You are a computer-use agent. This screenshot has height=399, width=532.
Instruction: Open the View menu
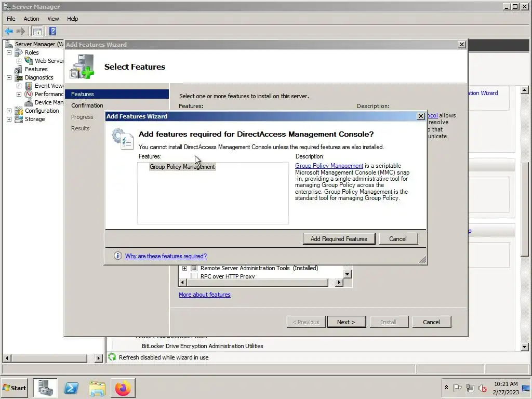click(53, 19)
